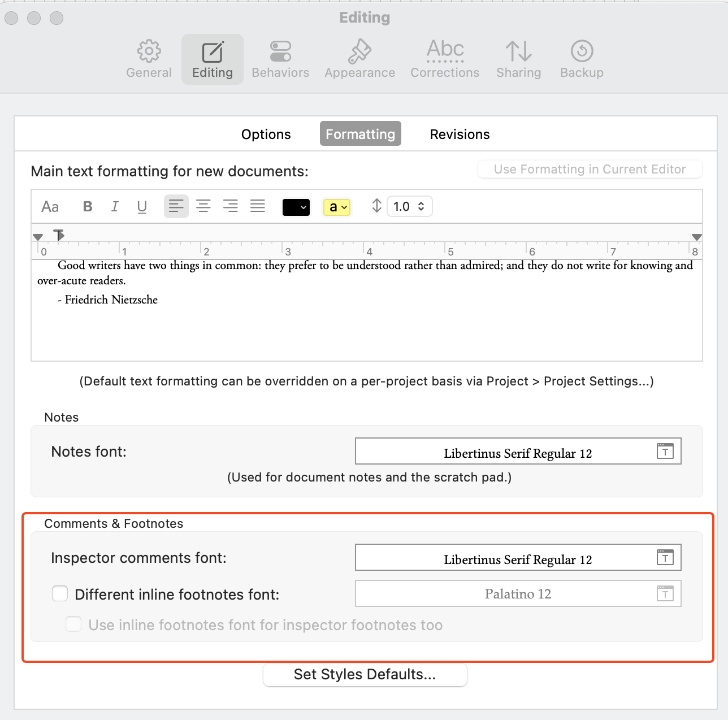
Task: Align text right
Action: pyautogui.click(x=231, y=206)
